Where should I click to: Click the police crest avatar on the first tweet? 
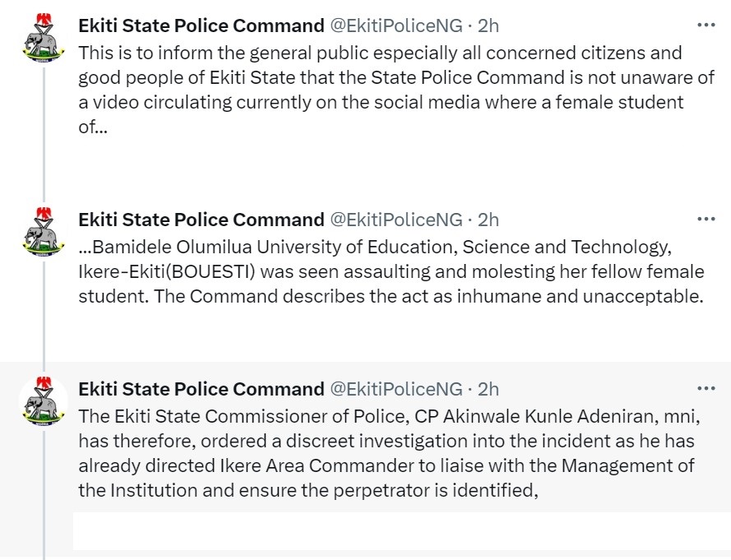(x=43, y=39)
